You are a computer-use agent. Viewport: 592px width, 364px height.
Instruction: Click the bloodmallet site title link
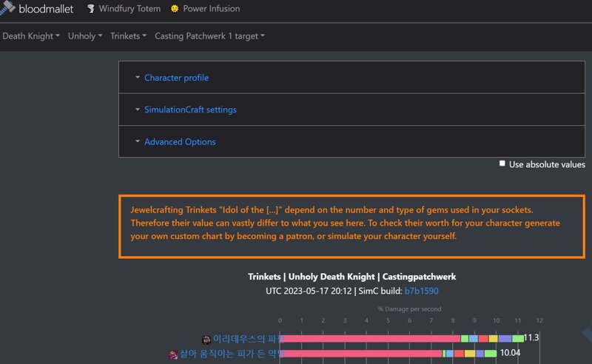pos(46,9)
